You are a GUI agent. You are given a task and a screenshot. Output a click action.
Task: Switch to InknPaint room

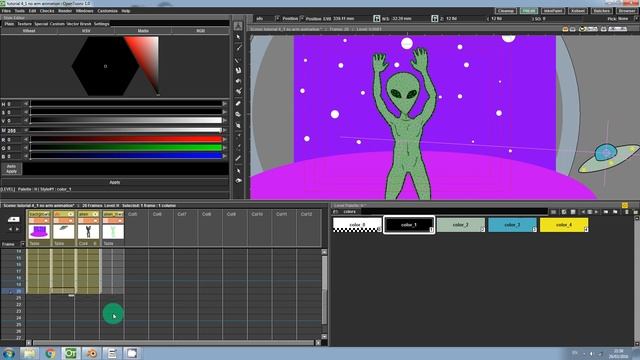pos(553,11)
